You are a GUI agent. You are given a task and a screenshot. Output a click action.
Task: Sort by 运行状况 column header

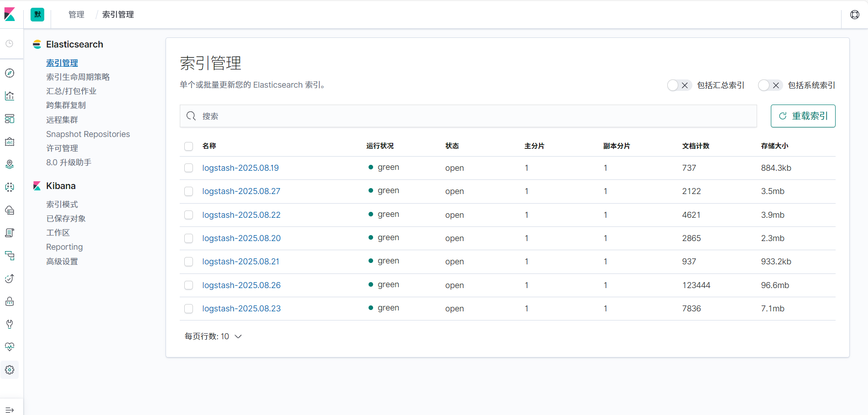click(x=380, y=146)
